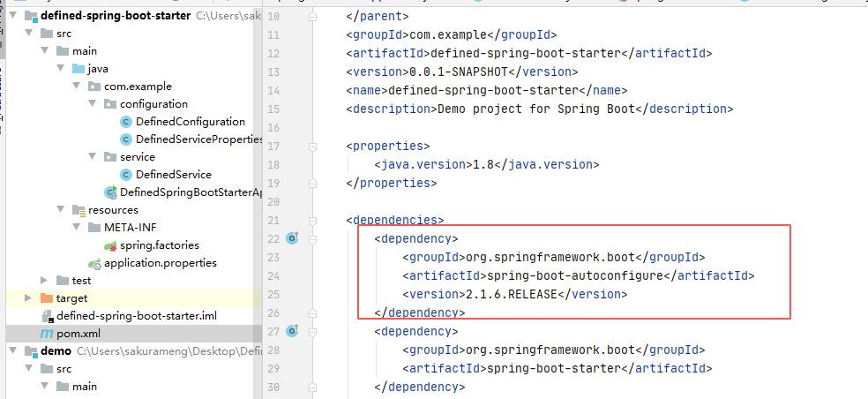Select DefinedService class icon
Viewport: 868px width, 399px height.
click(126, 175)
